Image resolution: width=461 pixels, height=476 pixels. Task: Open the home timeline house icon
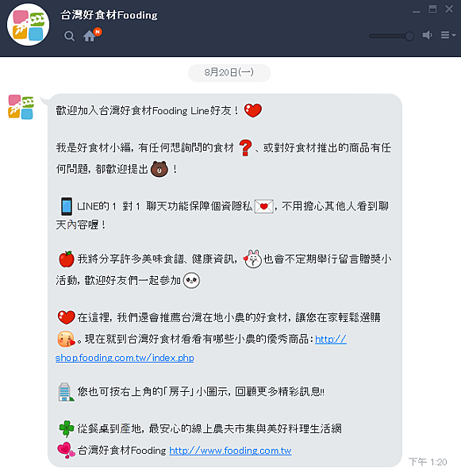pyautogui.click(x=90, y=36)
